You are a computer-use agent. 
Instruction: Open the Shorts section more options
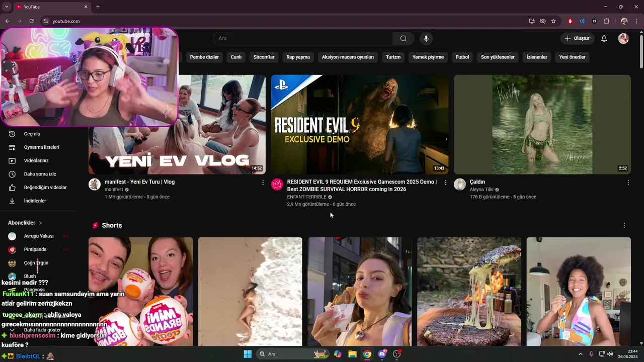coord(624,225)
